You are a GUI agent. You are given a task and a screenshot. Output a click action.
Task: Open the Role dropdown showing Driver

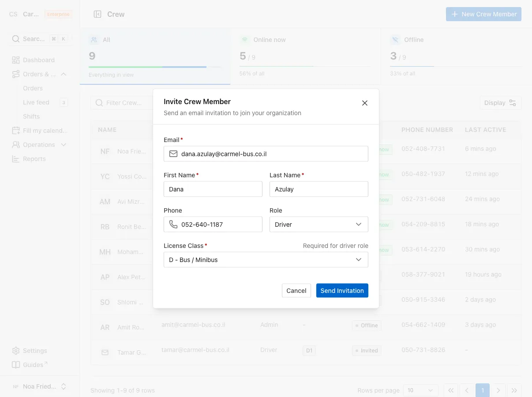click(319, 225)
